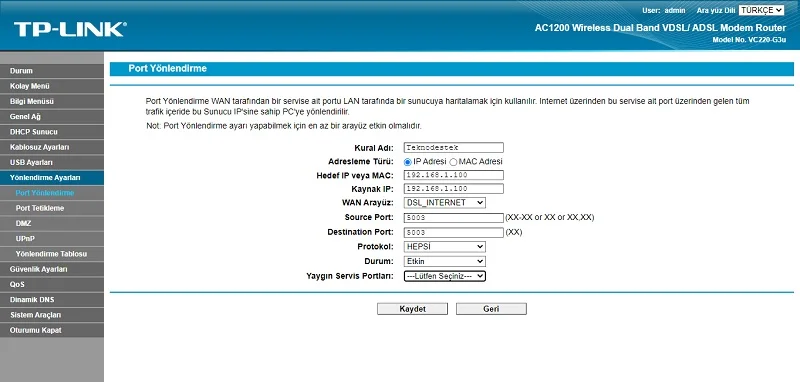Image resolution: width=800 pixels, height=382 pixels.
Task: Open the QoS sidebar item
Action: point(52,285)
